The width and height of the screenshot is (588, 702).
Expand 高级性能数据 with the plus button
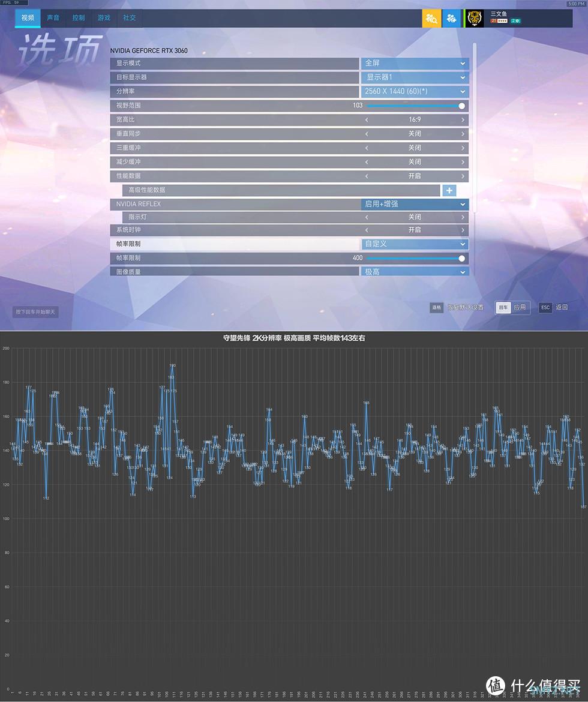(x=449, y=190)
